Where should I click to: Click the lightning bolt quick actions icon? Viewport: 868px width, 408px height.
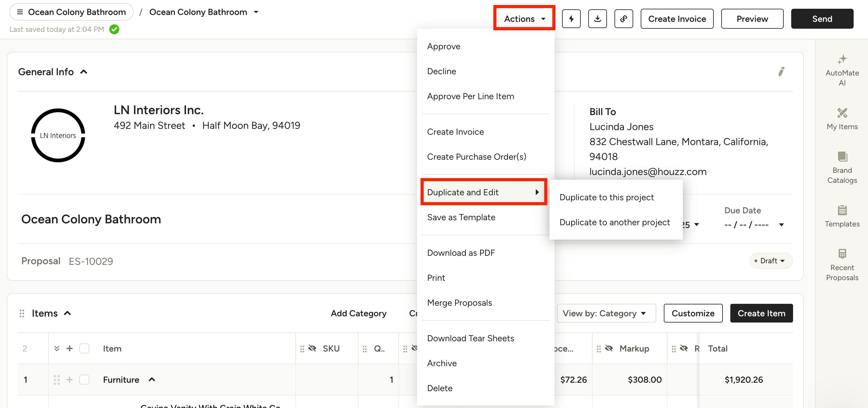tap(571, 19)
